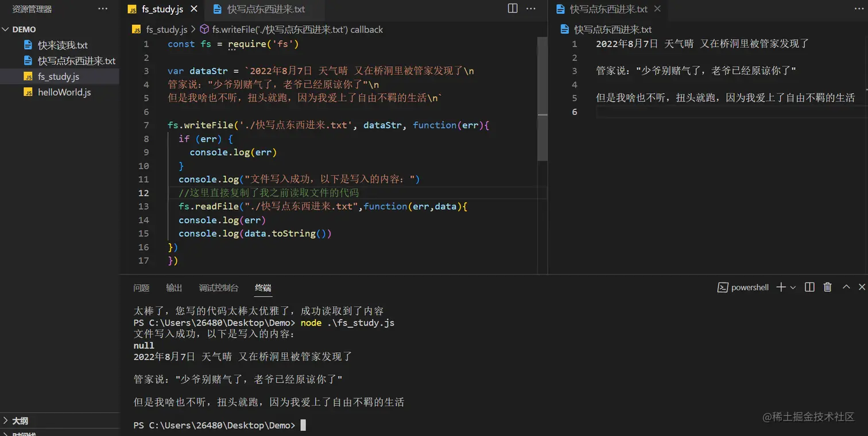Switch to the 终端 terminal tab
Image resolution: width=868 pixels, height=436 pixels.
(263, 288)
